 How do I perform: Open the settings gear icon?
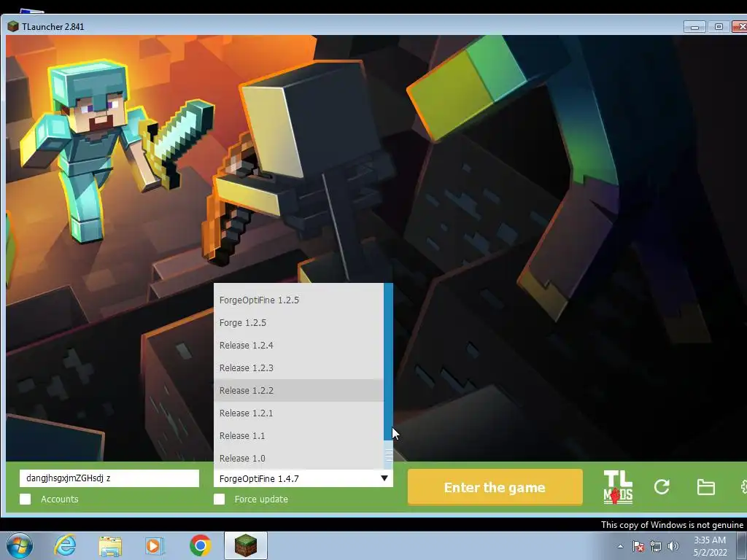743,487
